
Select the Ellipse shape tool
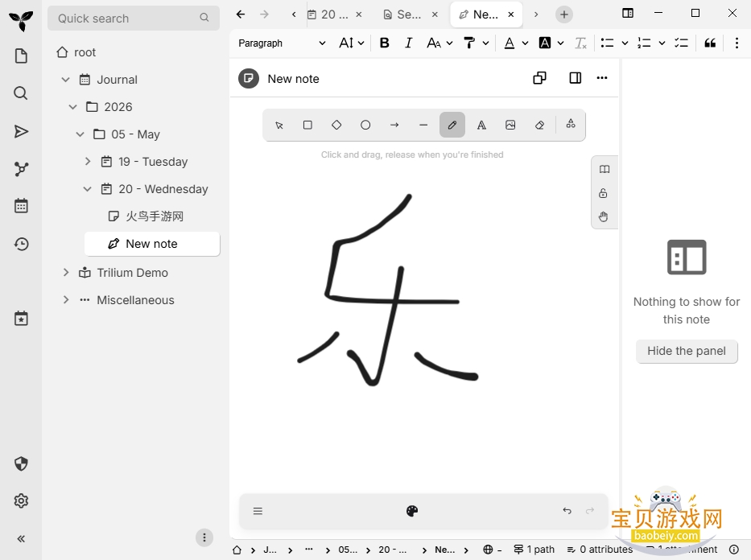click(365, 126)
